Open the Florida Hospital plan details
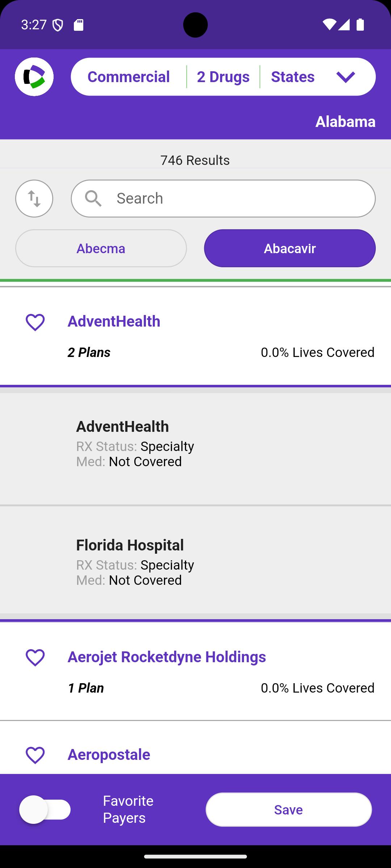 [x=195, y=560]
